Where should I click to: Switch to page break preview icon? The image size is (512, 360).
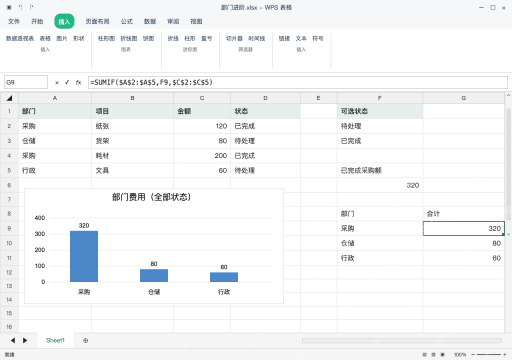(x=443, y=355)
